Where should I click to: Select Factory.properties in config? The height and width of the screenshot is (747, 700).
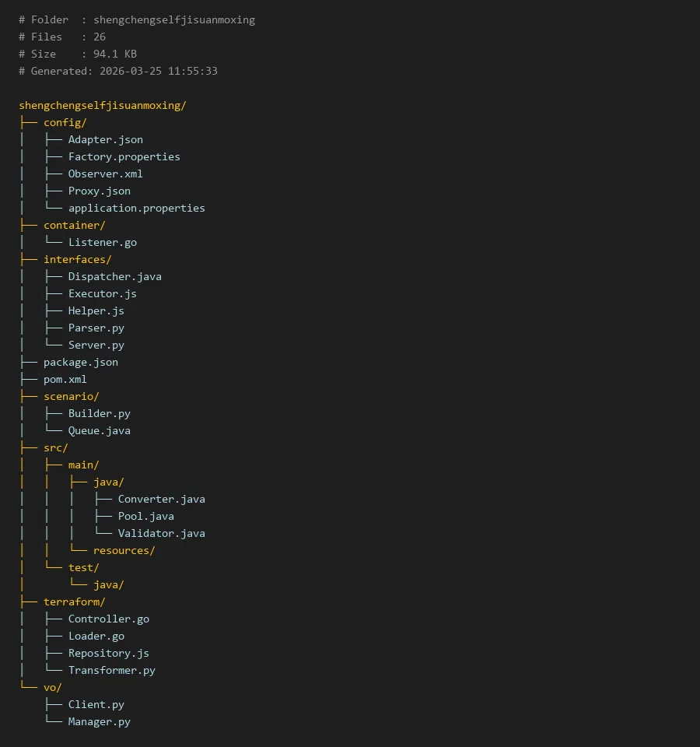click(124, 157)
